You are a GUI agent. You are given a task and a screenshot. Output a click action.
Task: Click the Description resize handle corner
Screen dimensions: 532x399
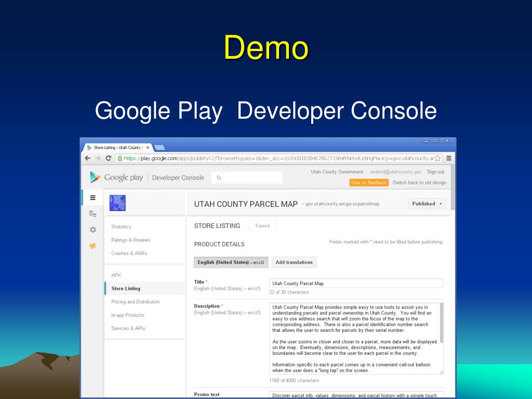442,373
